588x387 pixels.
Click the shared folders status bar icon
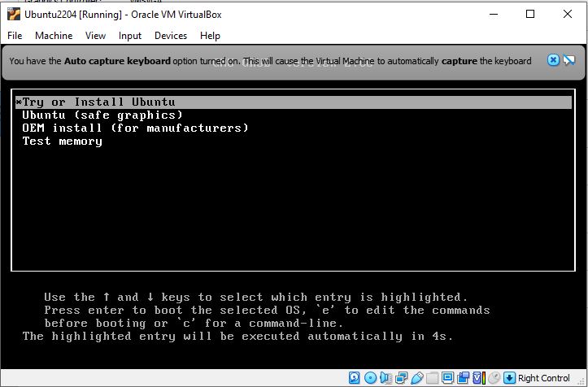433,377
